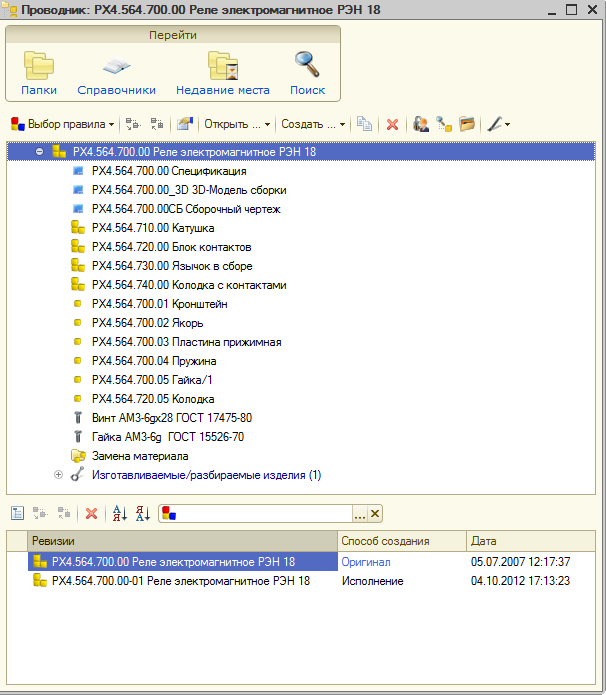Open the Создать dropdown menu
The height and width of the screenshot is (695, 606).
point(312,125)
